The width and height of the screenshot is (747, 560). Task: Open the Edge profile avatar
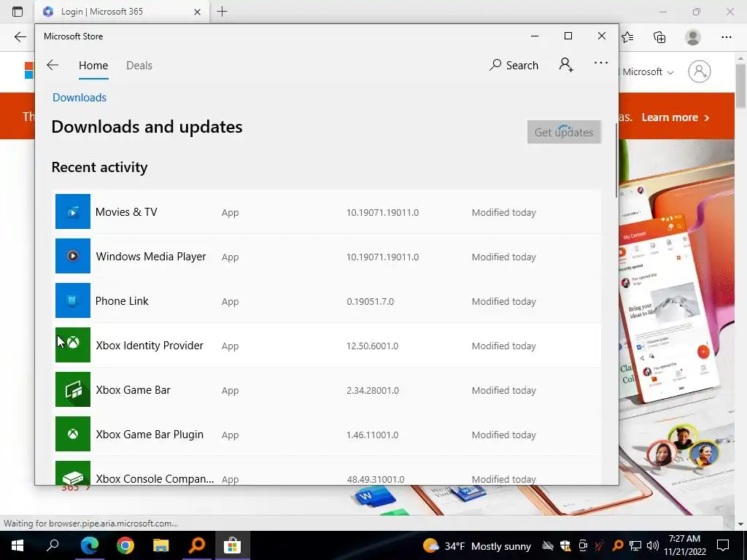point(693,37)
